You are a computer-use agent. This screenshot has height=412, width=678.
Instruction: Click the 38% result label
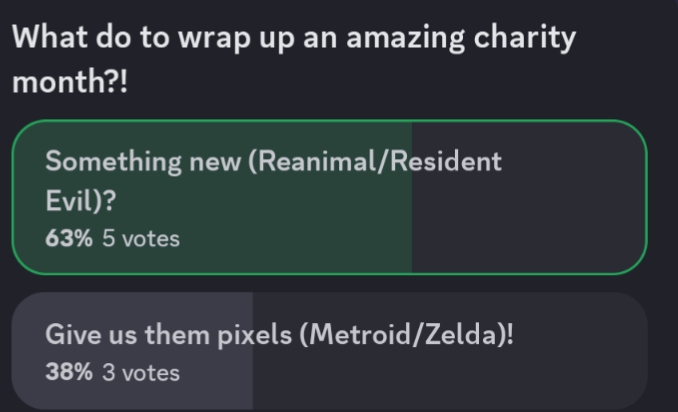[x=68, y=373]
